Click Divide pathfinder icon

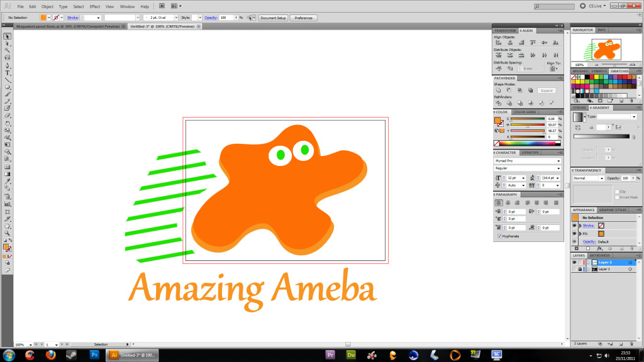point(498,103)
